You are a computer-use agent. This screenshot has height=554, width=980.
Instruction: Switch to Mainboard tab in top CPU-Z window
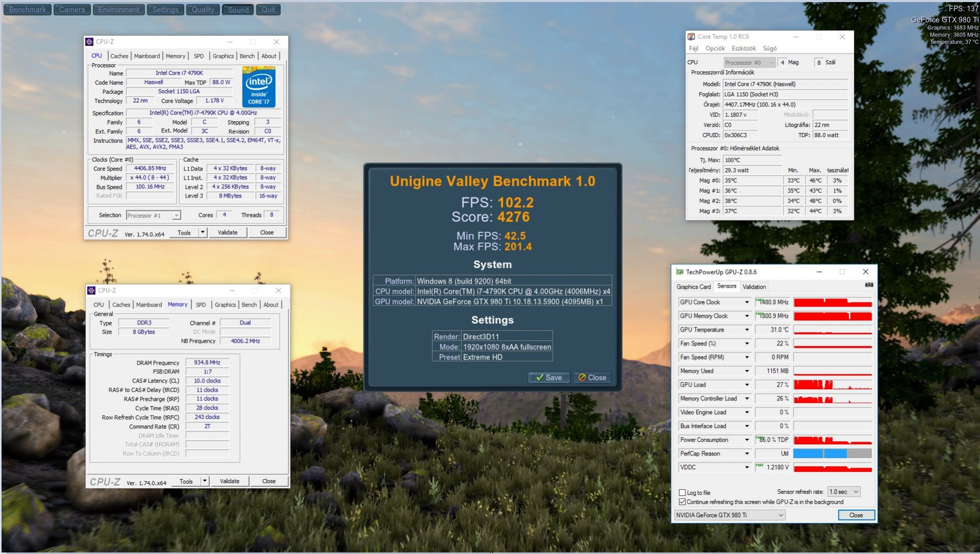coord(147,56)
